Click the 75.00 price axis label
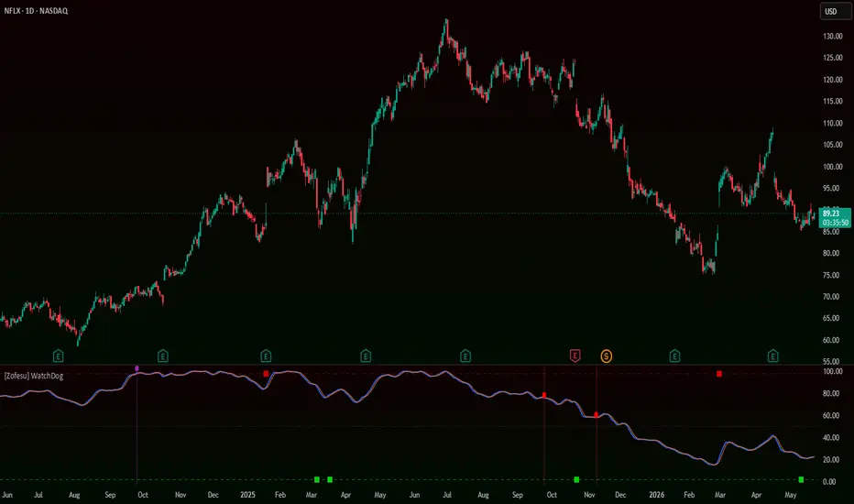 coord(831,275)
